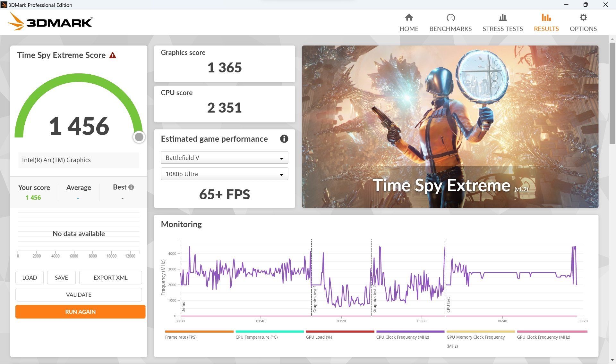Click the large 1 456 gauge score
The width and height of the screenshot is (616, 364).
click(79, 126)
